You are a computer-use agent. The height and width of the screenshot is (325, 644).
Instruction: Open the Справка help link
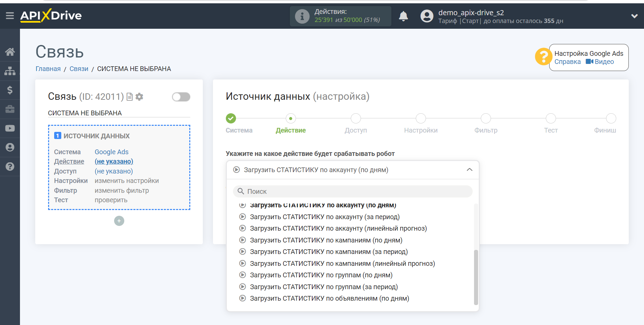[567, 62]
